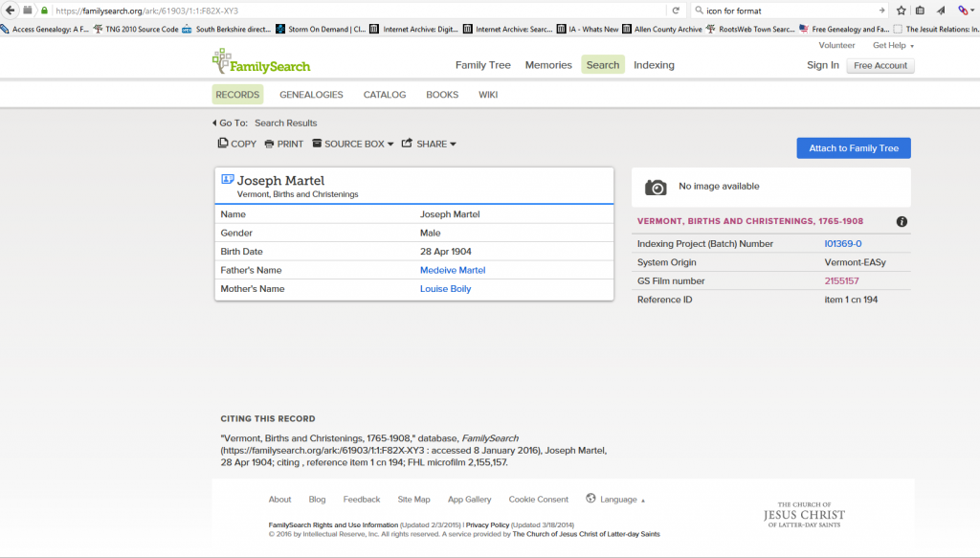Viewport: 980px width, 558px height.
Task: Open the Get Help dropdown
Action: [893, 45]
